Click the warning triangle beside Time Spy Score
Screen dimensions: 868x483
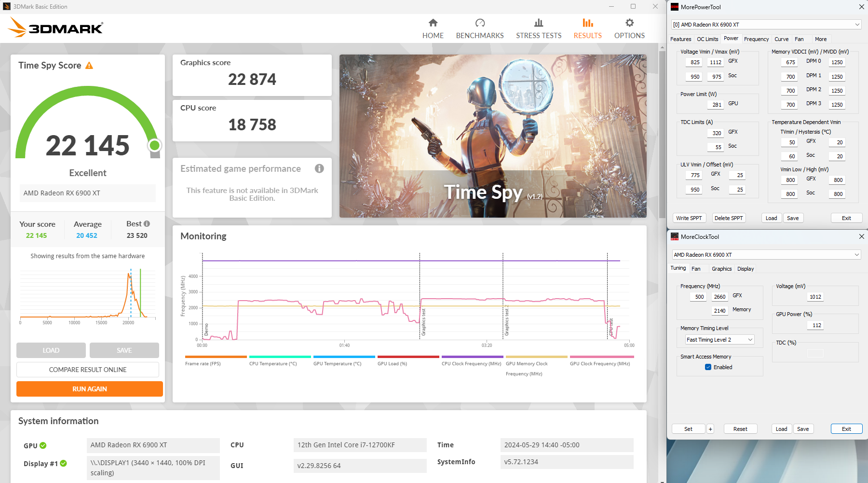click(89, 65)
